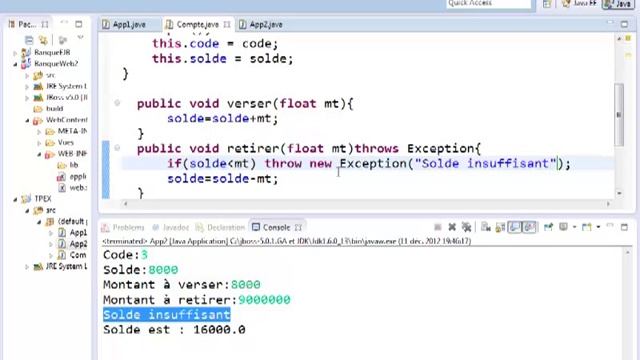The width and height of the screenshot is (640, 360).
Task: Click the editor horizontal scroll right arrow
Action: (x=608, y=204)
